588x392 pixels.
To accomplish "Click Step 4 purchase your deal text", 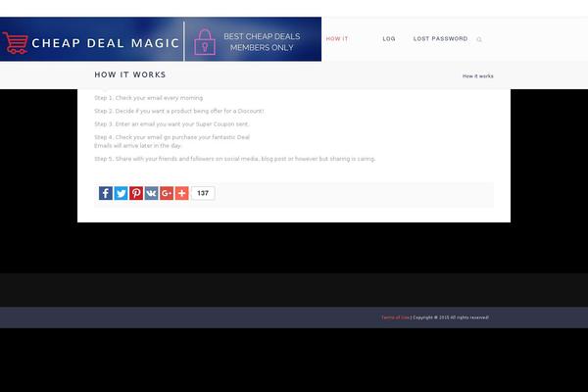I will tap(171, 137).
